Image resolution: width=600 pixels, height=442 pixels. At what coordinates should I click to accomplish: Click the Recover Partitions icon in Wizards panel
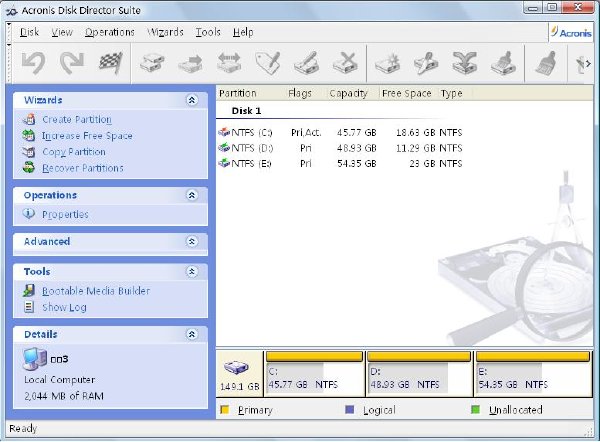coord(29,168)
